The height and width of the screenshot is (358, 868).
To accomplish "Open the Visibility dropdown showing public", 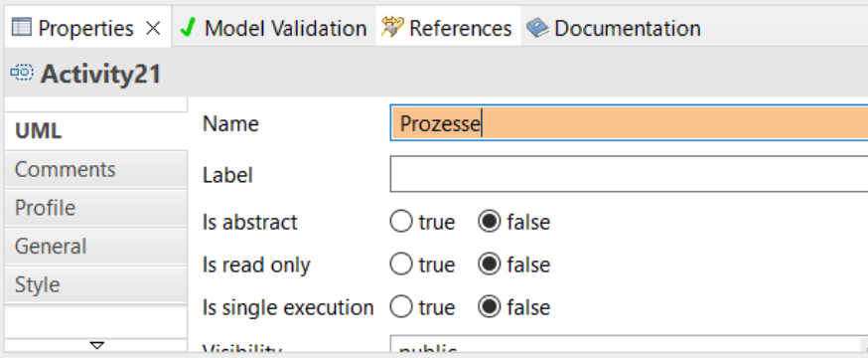I will click(629, 345).
